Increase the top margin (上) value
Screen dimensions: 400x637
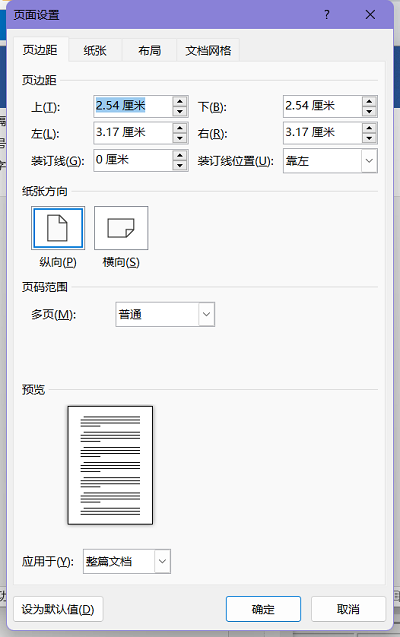point(179,102)
